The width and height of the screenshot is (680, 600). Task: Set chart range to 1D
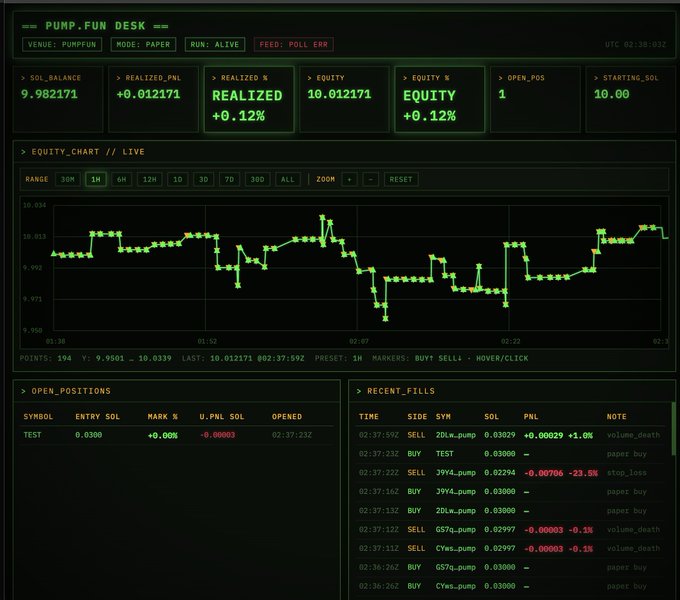pyautogui.click(x=178, y=179)
